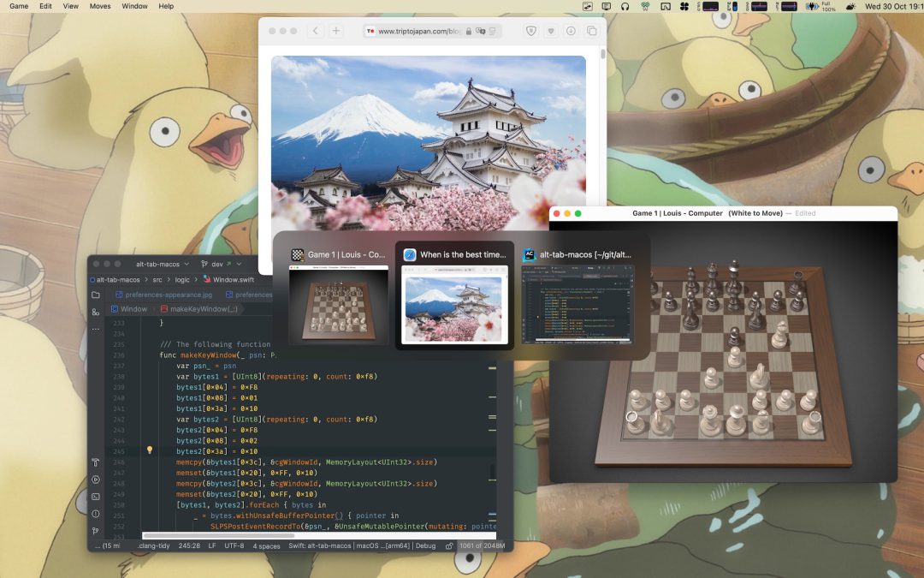The height and width of the screenshot is (578, 924).
Task: Click the Safari back navigation arrow
Action: click(316, 31)
